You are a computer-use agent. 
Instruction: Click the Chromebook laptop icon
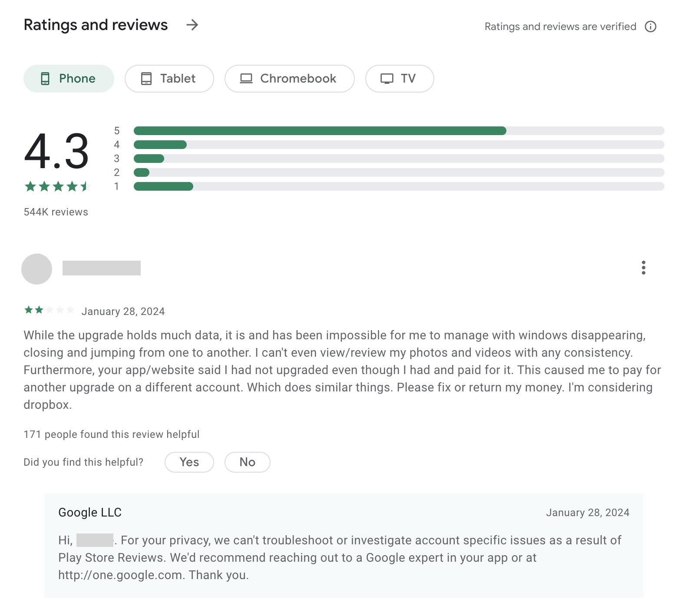[247, 79]
